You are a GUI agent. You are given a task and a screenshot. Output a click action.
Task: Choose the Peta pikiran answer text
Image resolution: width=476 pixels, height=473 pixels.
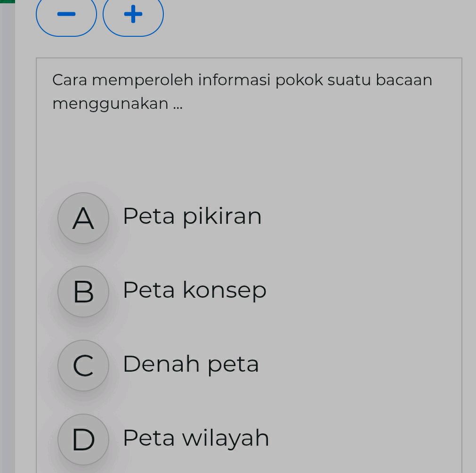click(192, 216)
